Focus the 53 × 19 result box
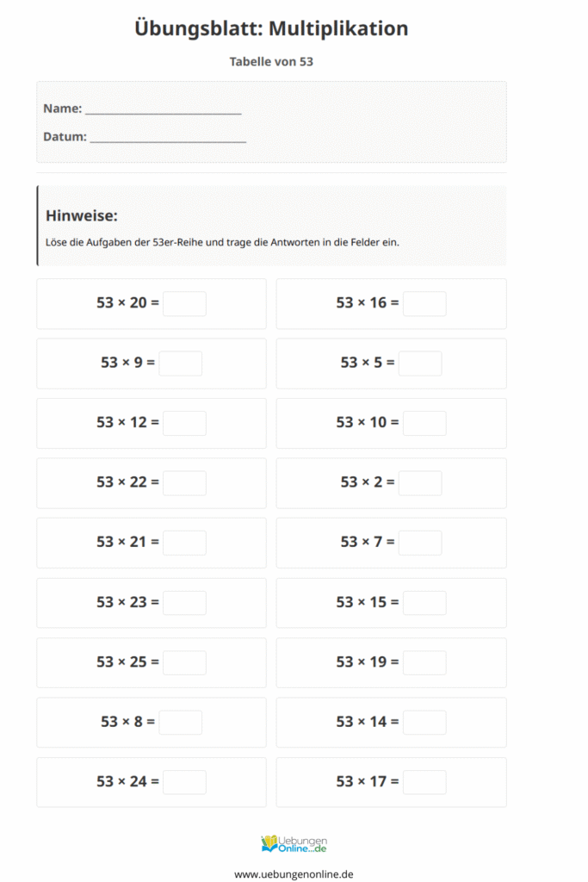588x882 pixels. tap(424, 662)
